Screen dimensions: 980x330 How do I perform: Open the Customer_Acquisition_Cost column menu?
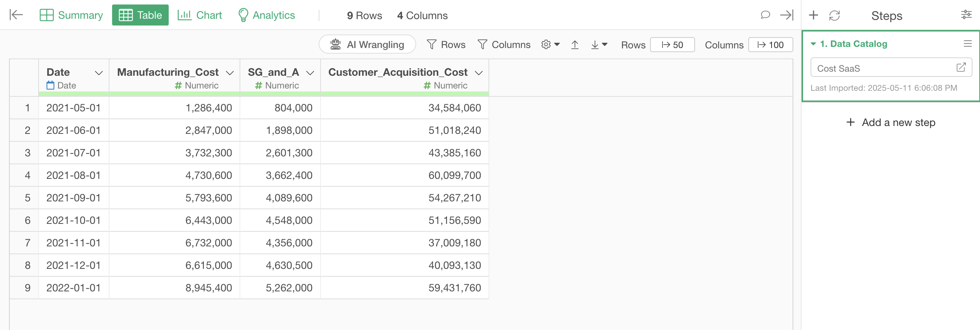coord(479,73)
